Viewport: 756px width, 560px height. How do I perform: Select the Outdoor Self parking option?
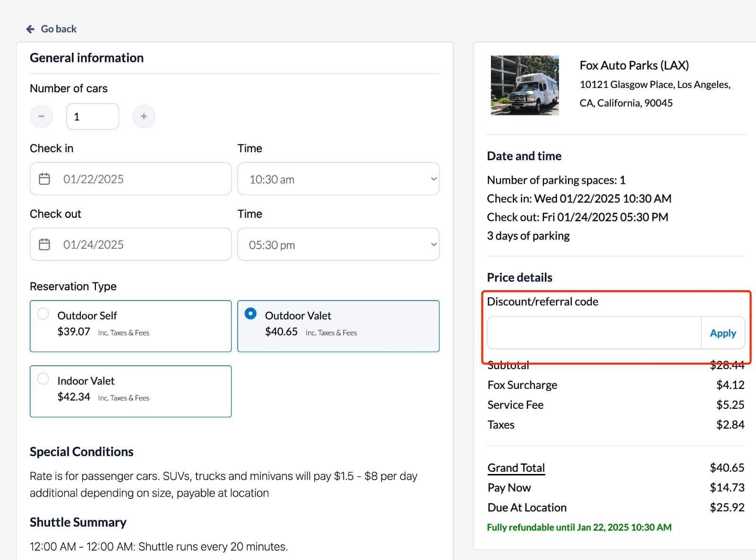[130, 326]
